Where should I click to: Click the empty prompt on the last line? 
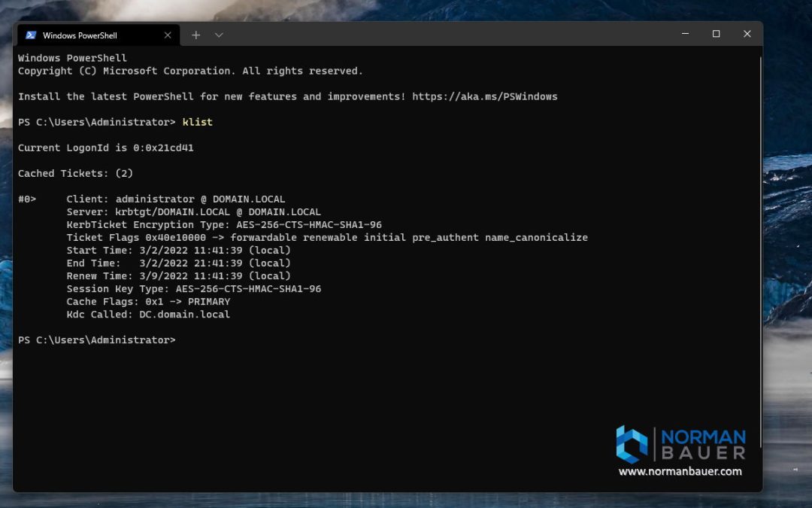[x=97, y=340]
